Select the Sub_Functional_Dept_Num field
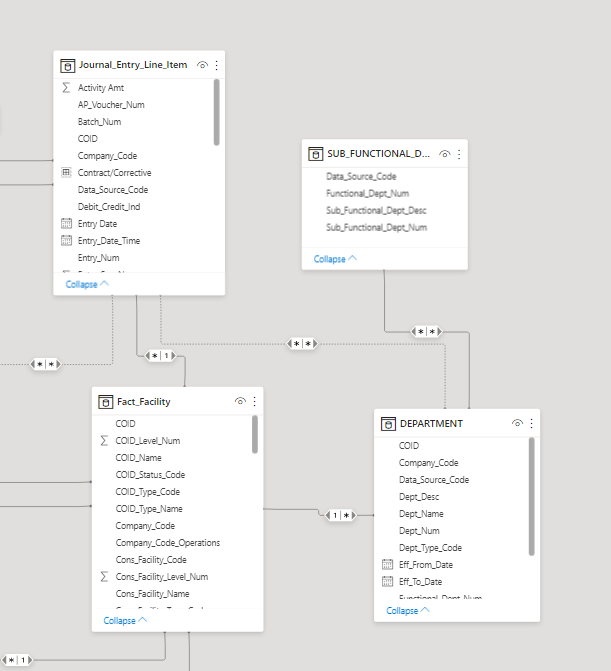The height and width of the screenshot is (671, 611). coord(377,227)
